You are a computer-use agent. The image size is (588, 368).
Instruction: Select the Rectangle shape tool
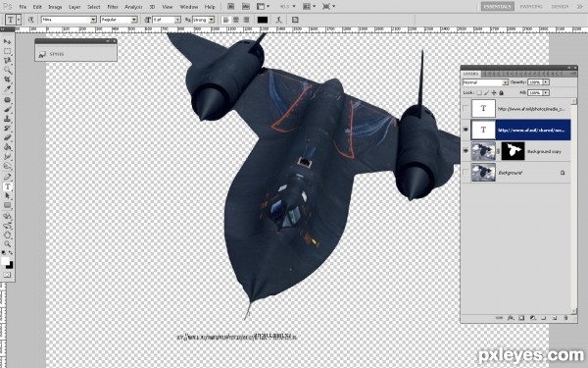7,205
